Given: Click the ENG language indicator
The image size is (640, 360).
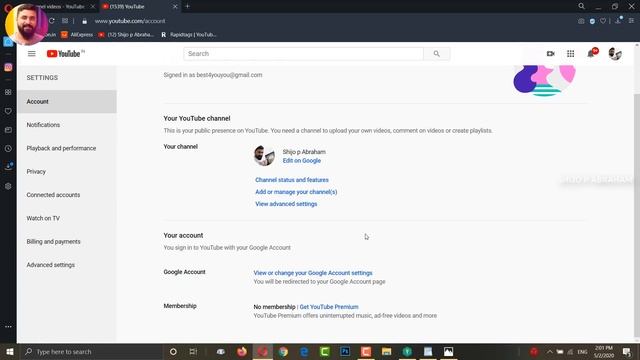Looking at the screenshot, I should click(x=582, y=351).
